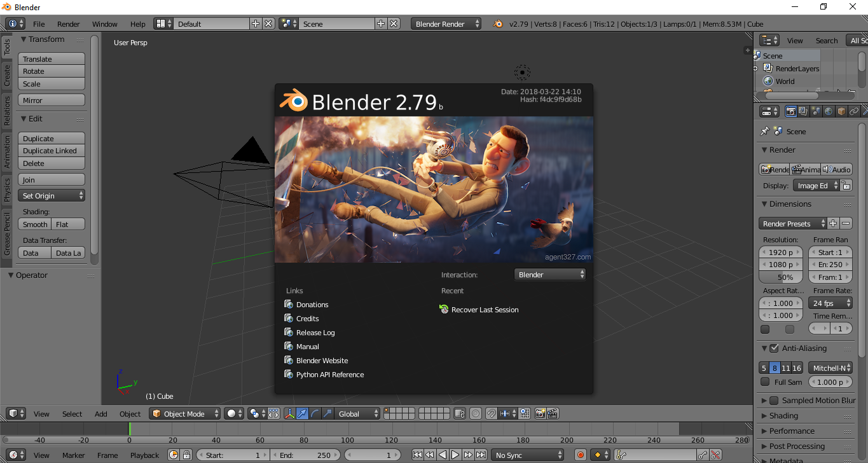Open the Render tab camera icon
868x463 pixels.
[x=790, y=111]
